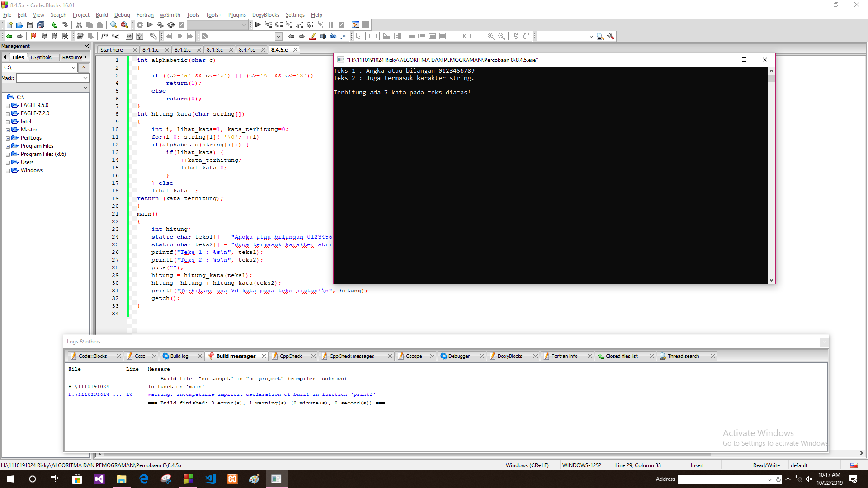The height and width of the screenshot is (488, 868).
Task: Toggle regular expression (.*) search option
Action: [x=344, y=36]
